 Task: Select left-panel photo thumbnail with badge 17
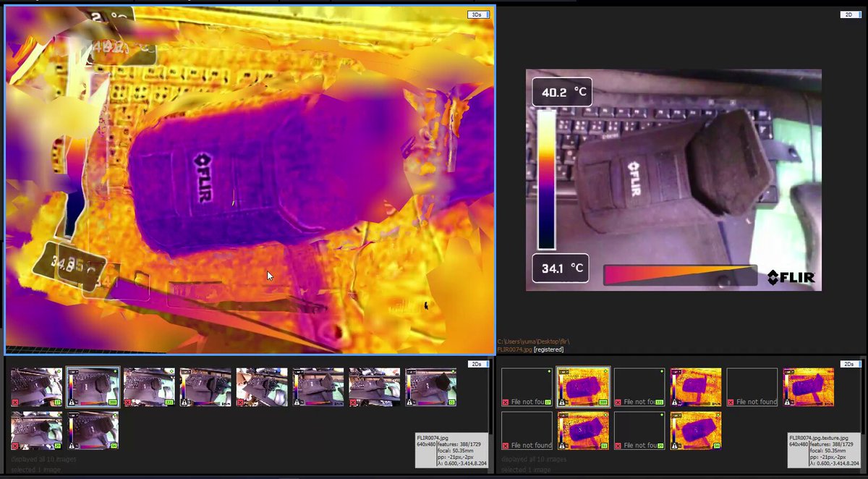36,387
